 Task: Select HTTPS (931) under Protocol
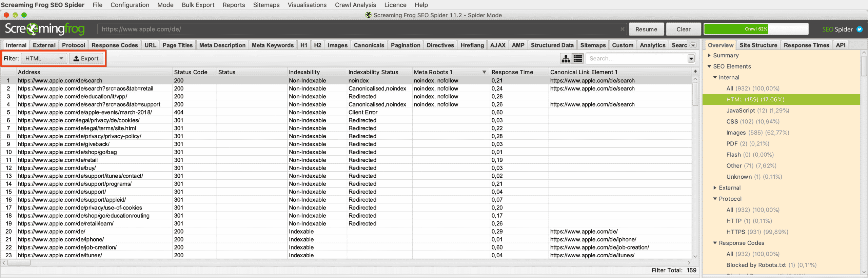coord(757,232)
